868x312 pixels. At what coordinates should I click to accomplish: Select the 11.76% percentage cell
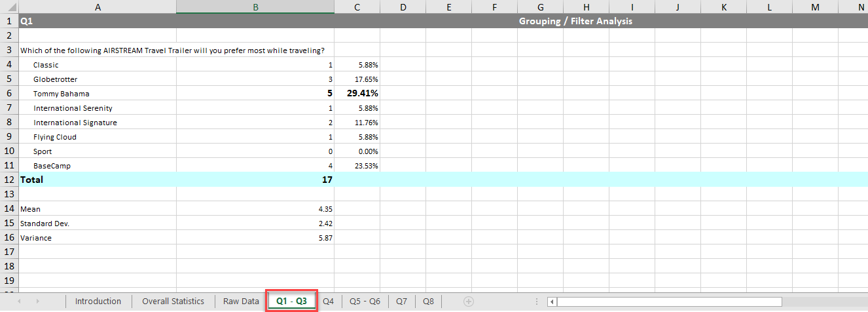click(x=357, y=123)
